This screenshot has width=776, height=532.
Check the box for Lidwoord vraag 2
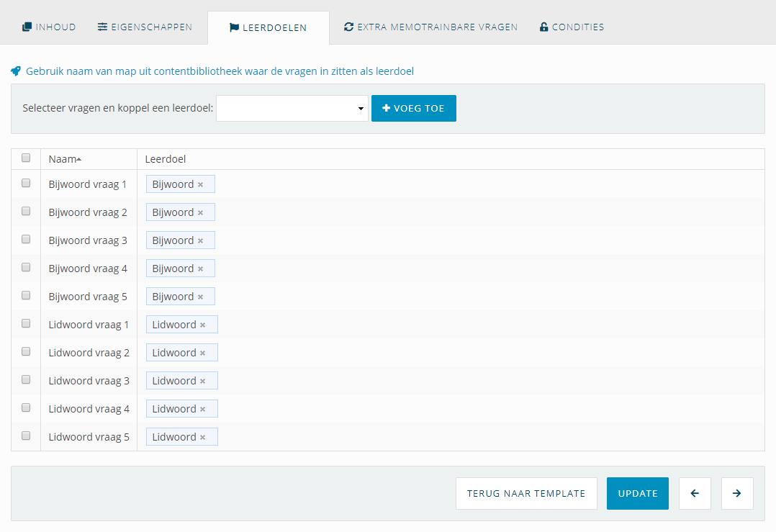(x=26, y=352)
